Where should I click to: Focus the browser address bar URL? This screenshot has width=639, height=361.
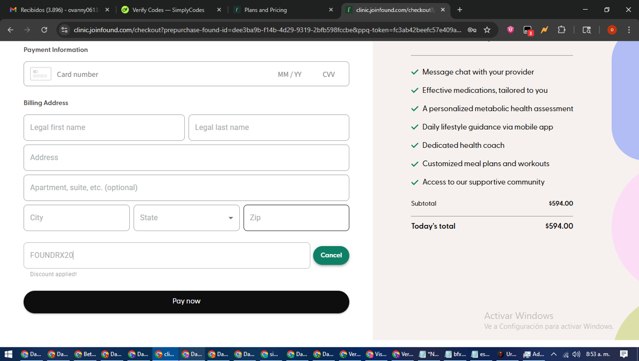tap(267, 30)
